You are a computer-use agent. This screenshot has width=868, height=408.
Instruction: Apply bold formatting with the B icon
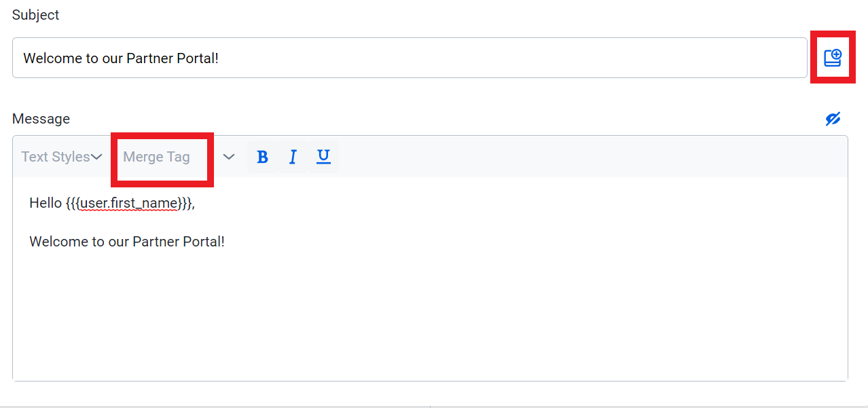pyautogui.click(x=262, y=157)
